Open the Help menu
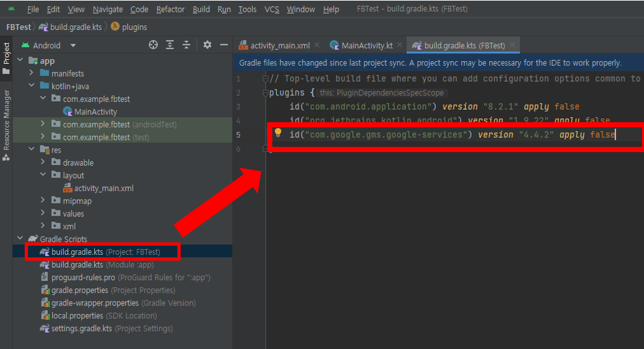The height and width of the screenshot is (349, 644). pyautogui.click(x=331, y=9)
